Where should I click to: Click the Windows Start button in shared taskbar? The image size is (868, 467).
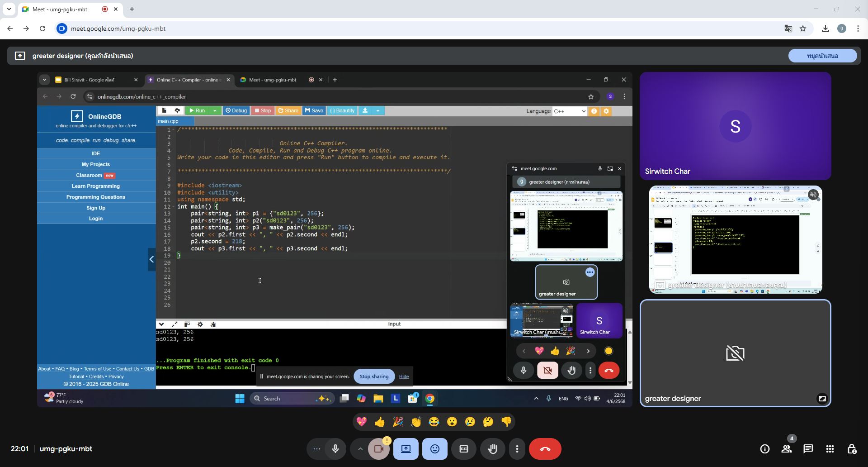[240, 399]
